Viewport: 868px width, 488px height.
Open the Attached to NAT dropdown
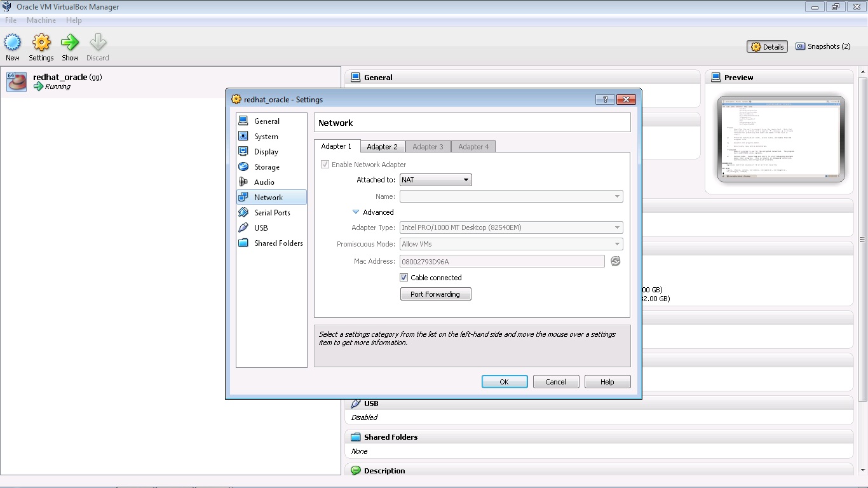pos(435,180)
